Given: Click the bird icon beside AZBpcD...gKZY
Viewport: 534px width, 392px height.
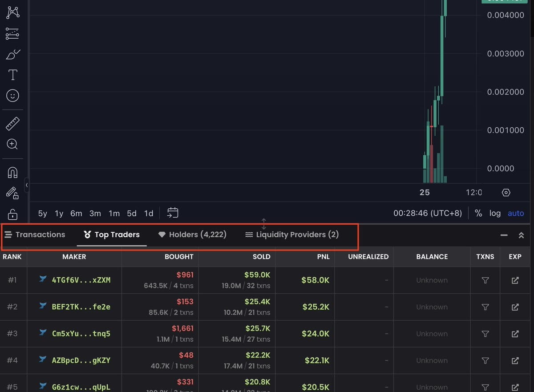Looking at the screenshot, I should pos(43,359).
